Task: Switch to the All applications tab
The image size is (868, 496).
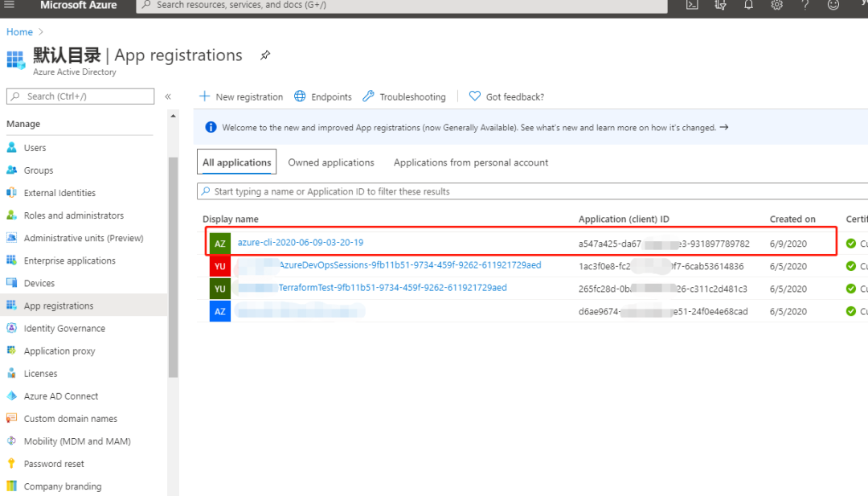Action: [x=236, y=162]
